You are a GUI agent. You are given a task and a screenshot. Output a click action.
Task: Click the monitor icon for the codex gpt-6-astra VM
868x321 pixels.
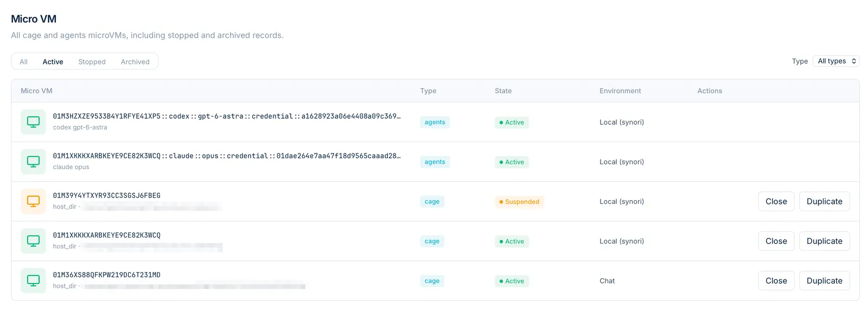(x=33, y=122)
